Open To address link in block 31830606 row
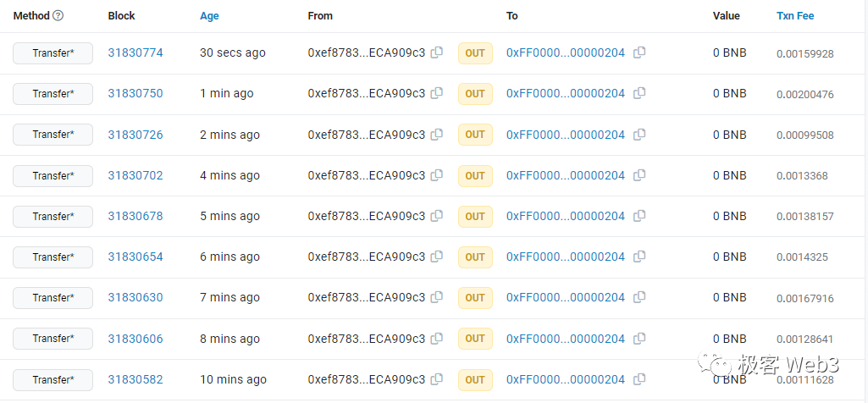This screenshot has height=403, width=868. (x=565, y=339)
